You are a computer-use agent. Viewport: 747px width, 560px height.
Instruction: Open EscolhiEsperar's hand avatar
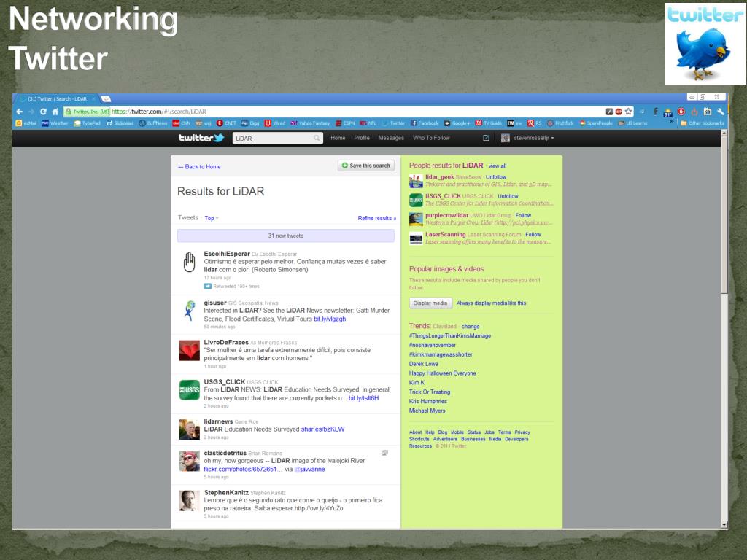(x=189, y=262)
